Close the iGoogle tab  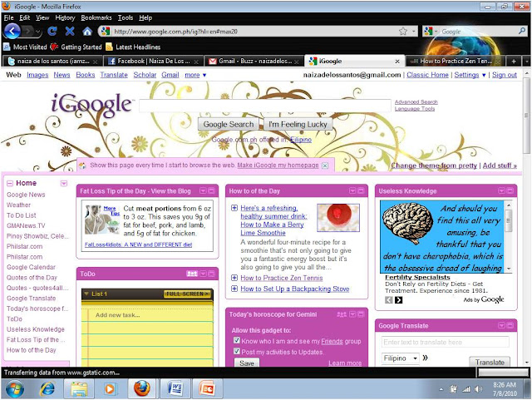pyautogui.click(x=397, y=62)
